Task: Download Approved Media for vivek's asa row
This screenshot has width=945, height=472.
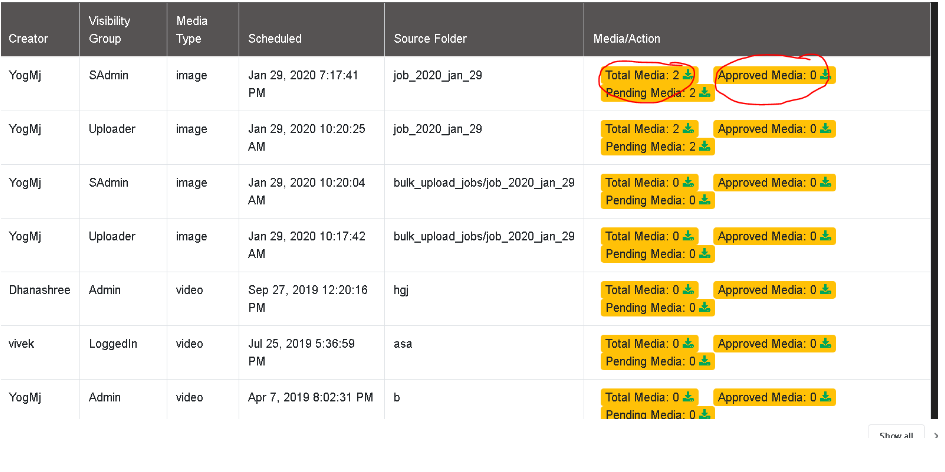Action: [x=825, y=344]
